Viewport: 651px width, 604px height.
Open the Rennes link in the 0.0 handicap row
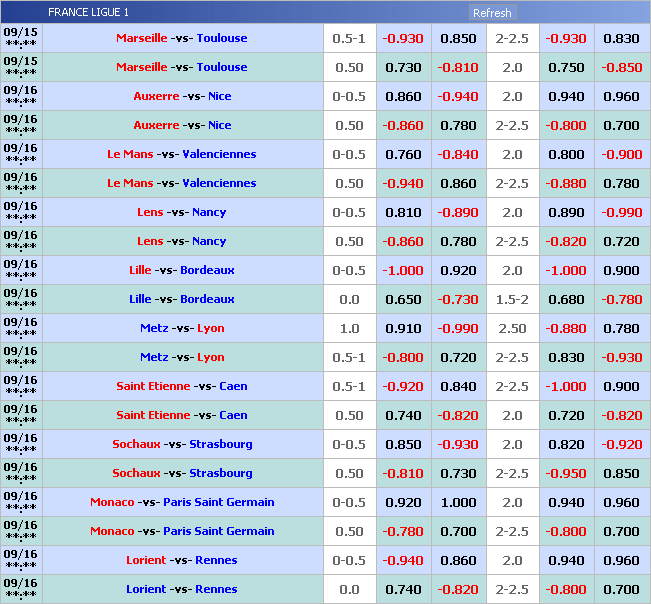[217, 589]
